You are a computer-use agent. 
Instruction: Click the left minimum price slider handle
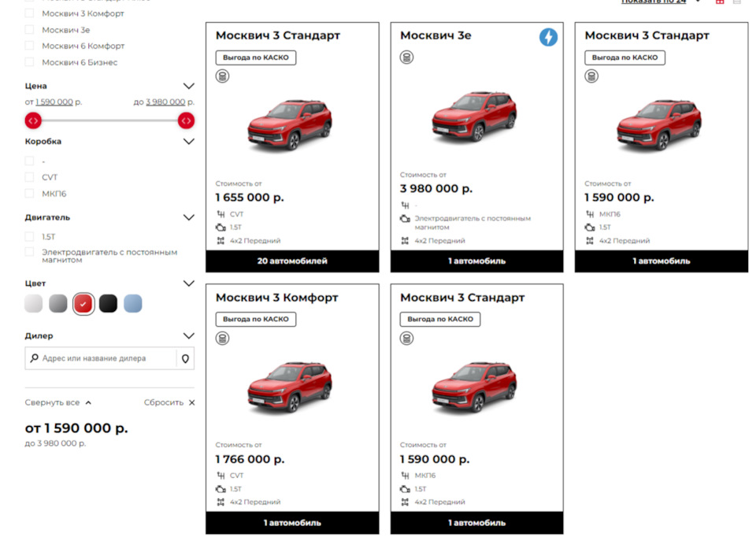click(33, 120)
